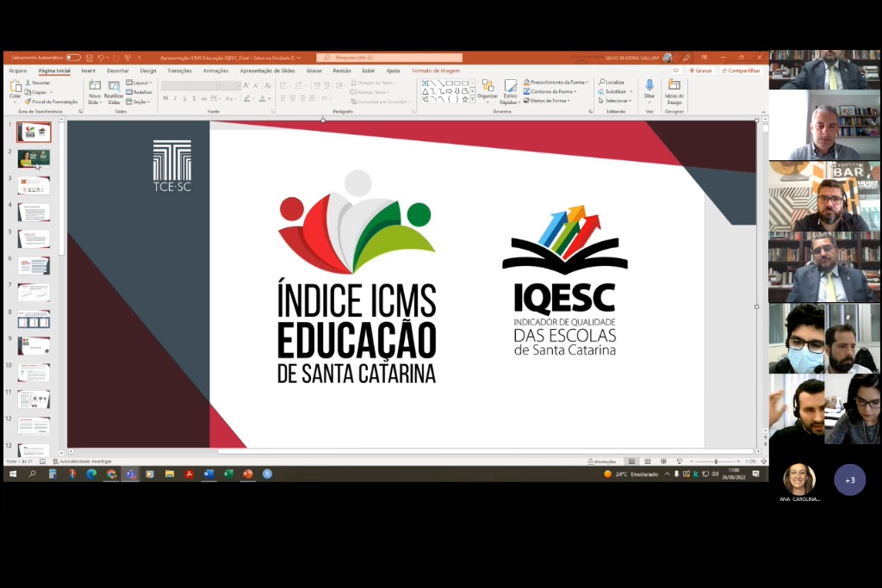Click the Gravar button at top right
Image resolution: width=882 pixels, height=588 pixels.
click(701, 71)
